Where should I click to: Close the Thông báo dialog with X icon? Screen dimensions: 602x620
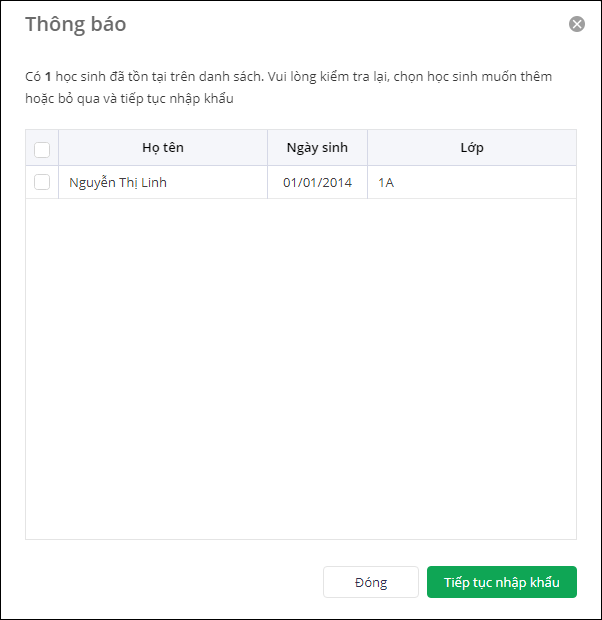(x=577, y=24)
